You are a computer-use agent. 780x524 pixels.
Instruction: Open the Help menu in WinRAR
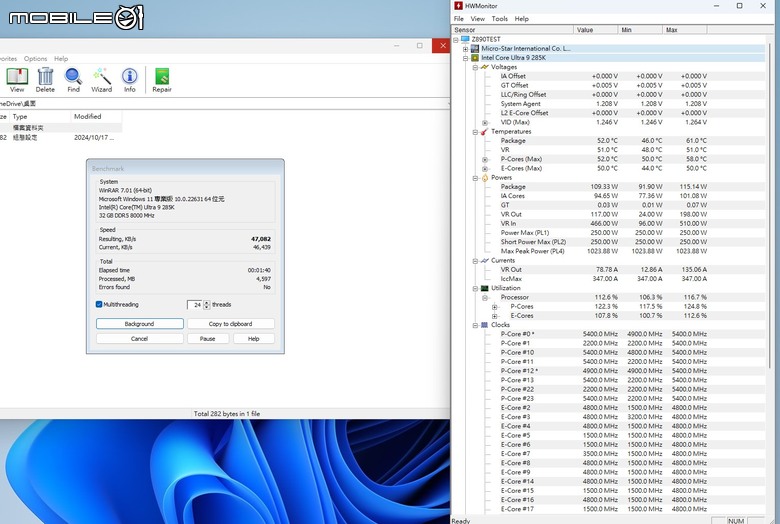coord(61,58)
